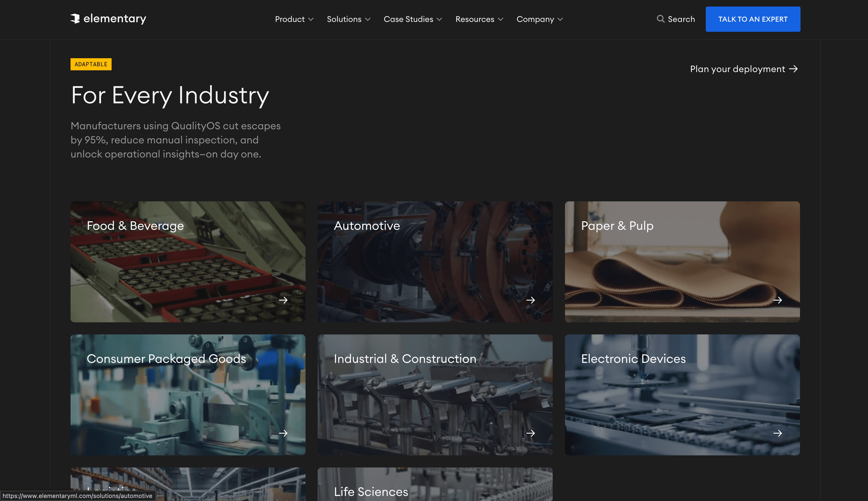The width and height of the screenshot is (868, 501).
Task: Select the Automotive card title
Action: pos(366,226)
